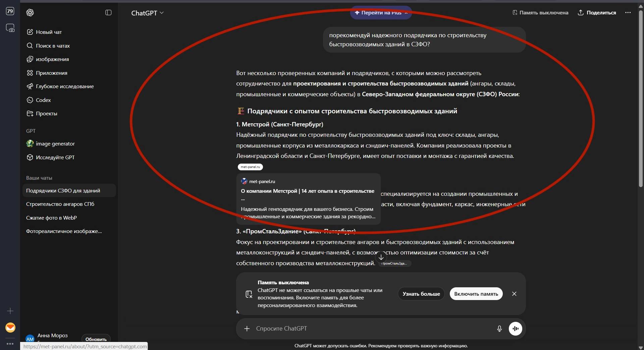
Task: Open the image generator GPT
Action: pos(69,143)
